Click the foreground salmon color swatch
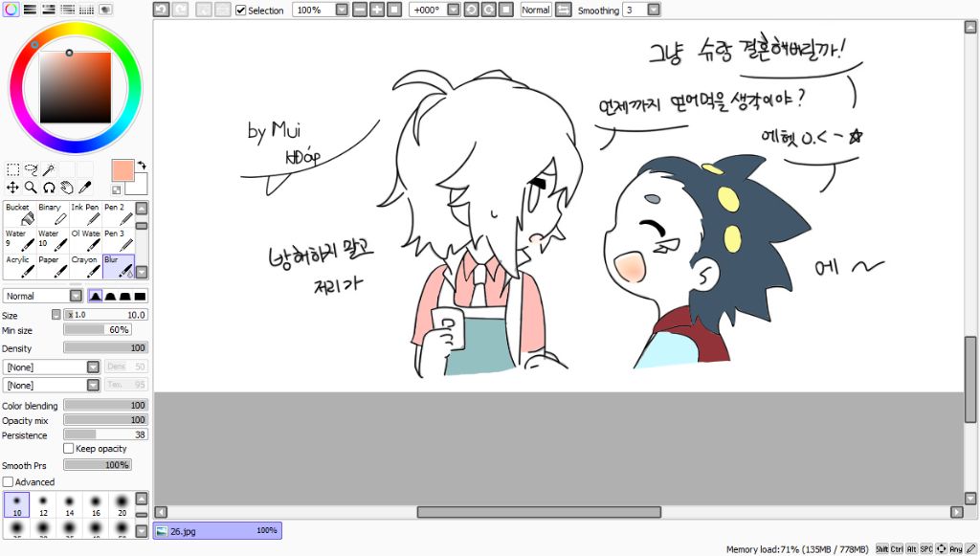 [x=122, y=170]
